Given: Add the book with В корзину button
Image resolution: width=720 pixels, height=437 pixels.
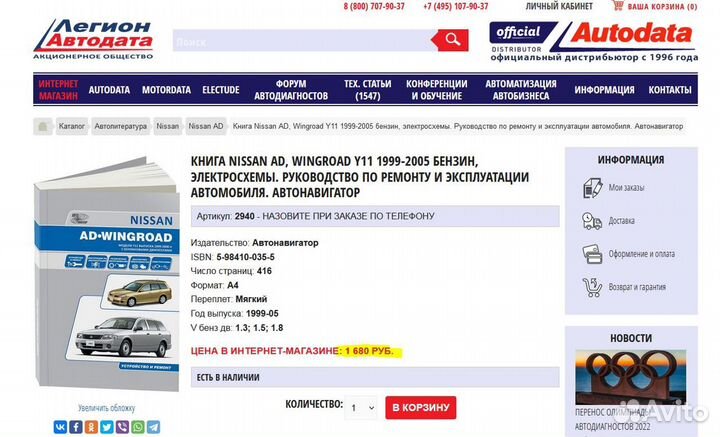Looking at the screenshot, I should click(x=421, y=408).
